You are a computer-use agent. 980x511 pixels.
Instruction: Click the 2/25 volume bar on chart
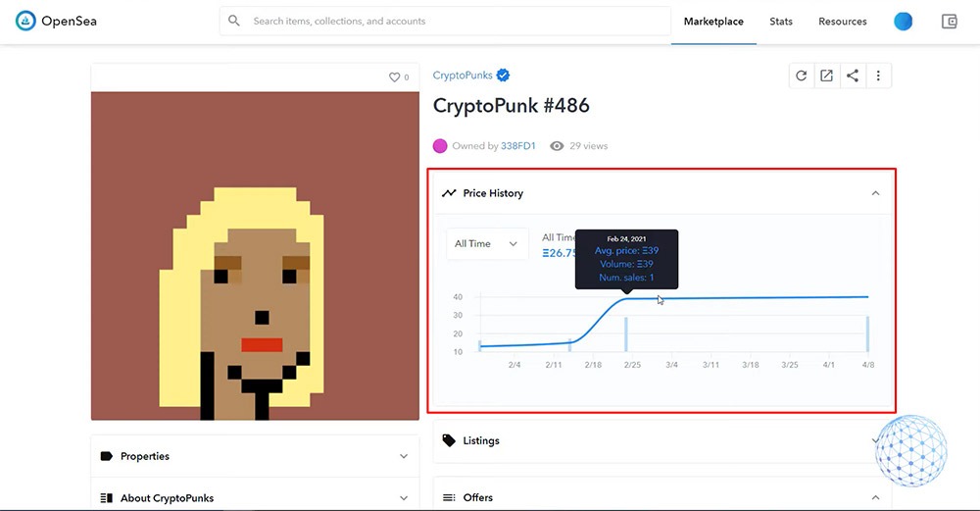click(625, 334)
